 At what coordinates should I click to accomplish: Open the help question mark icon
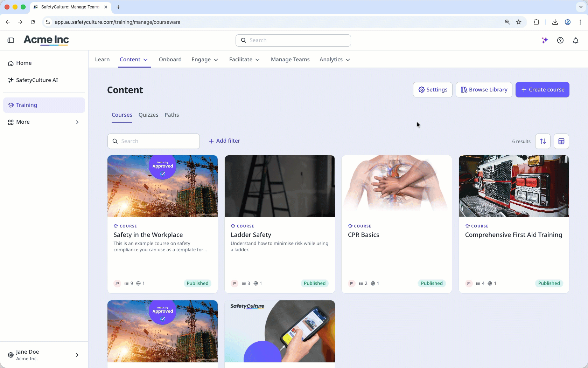560,40
